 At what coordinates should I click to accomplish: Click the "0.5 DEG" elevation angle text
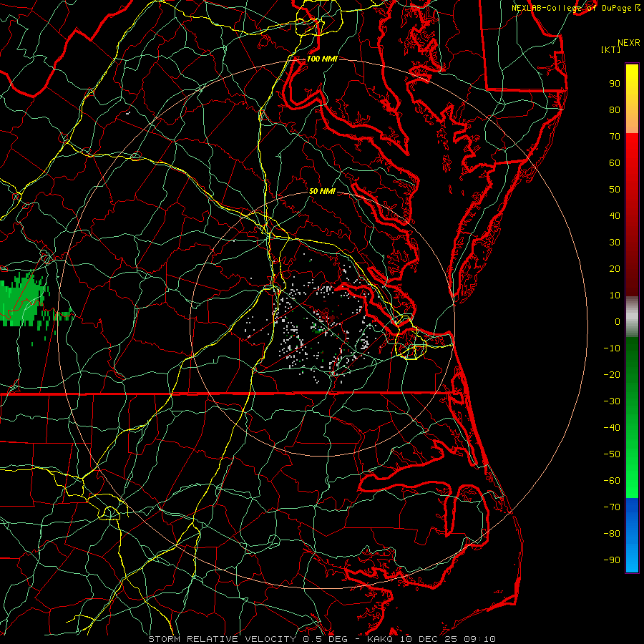click(325, 639)
